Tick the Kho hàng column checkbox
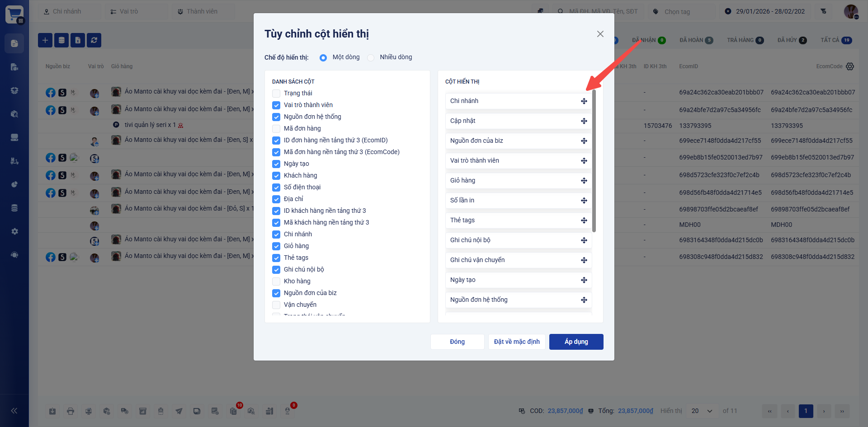The image size is (868, 427). click(276, 282)
